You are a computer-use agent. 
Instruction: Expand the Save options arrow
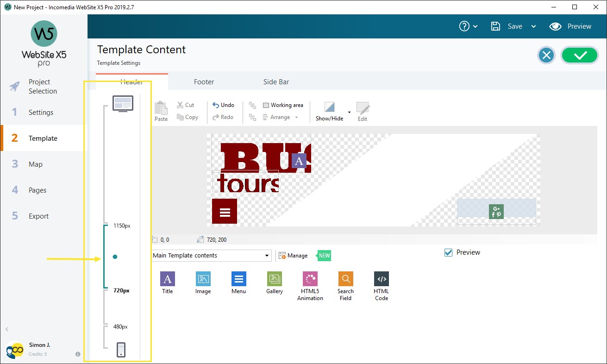pos(533,26)
